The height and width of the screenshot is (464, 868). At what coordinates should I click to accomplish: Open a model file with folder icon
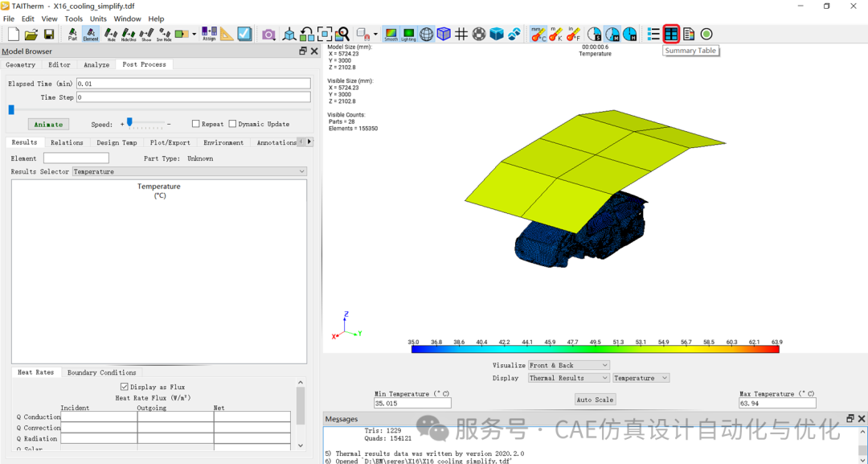31,35
